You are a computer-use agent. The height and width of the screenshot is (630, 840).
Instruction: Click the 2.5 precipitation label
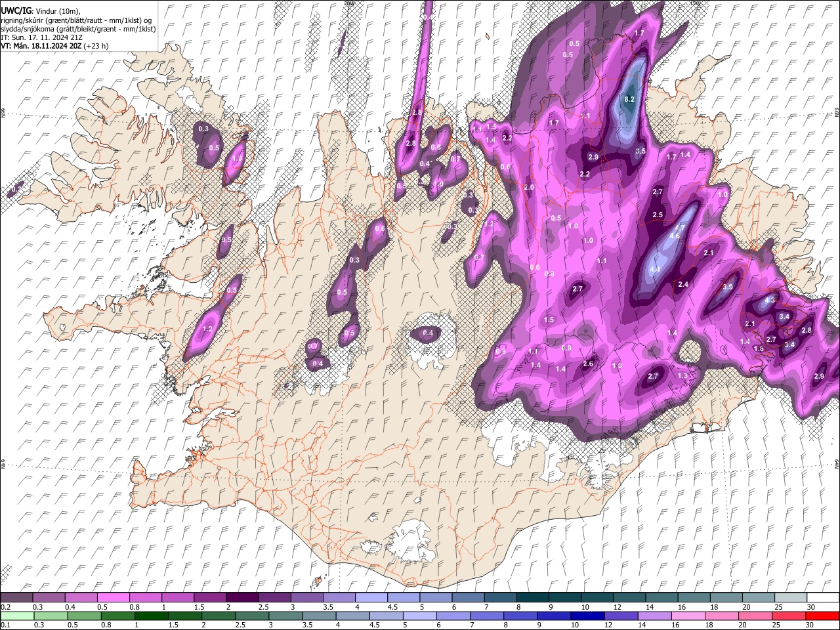coord(658,215)
